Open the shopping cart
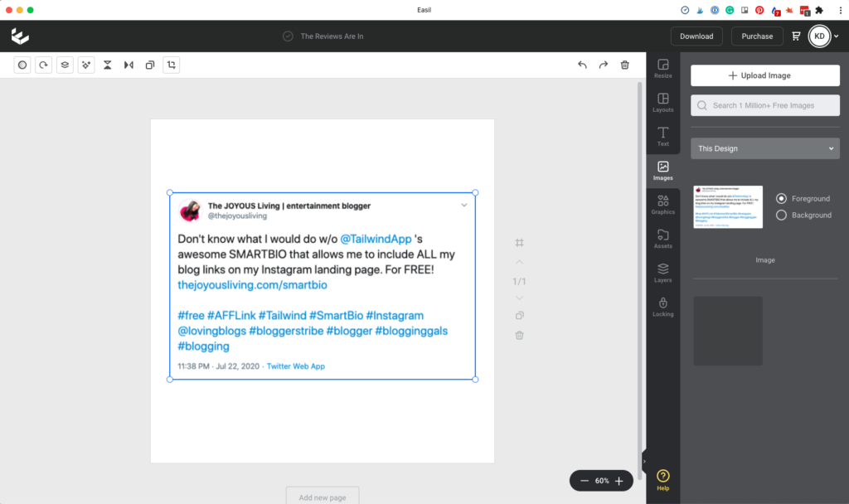The width and height of the screenshot is (849, 504). pos(796,36)
